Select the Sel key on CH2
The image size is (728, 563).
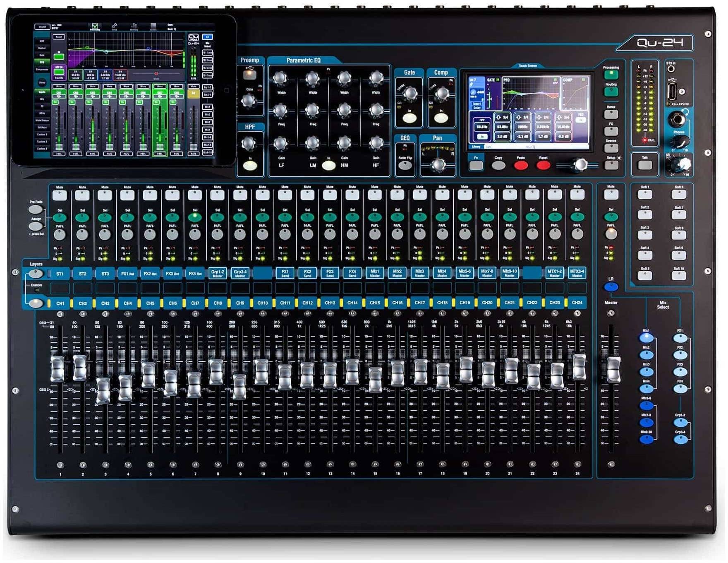(x=82, y=217)
